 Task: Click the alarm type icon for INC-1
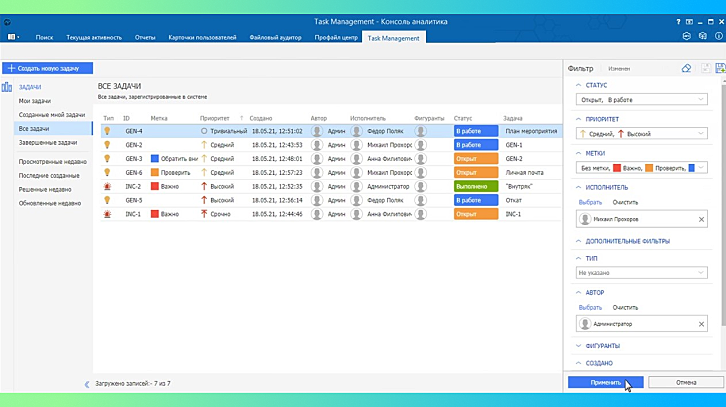point(108,214)
